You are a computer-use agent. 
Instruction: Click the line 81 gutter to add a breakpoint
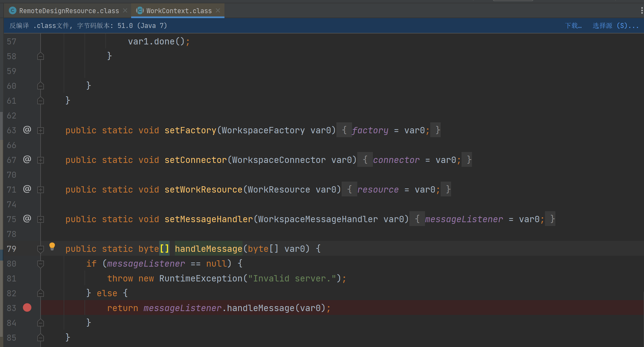click(x=27, y=278)
